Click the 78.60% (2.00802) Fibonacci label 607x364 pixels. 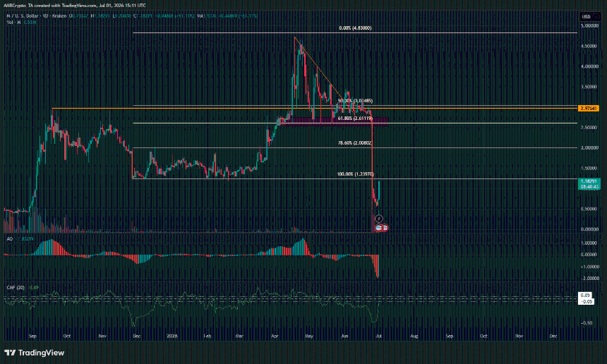coord(355,142)
